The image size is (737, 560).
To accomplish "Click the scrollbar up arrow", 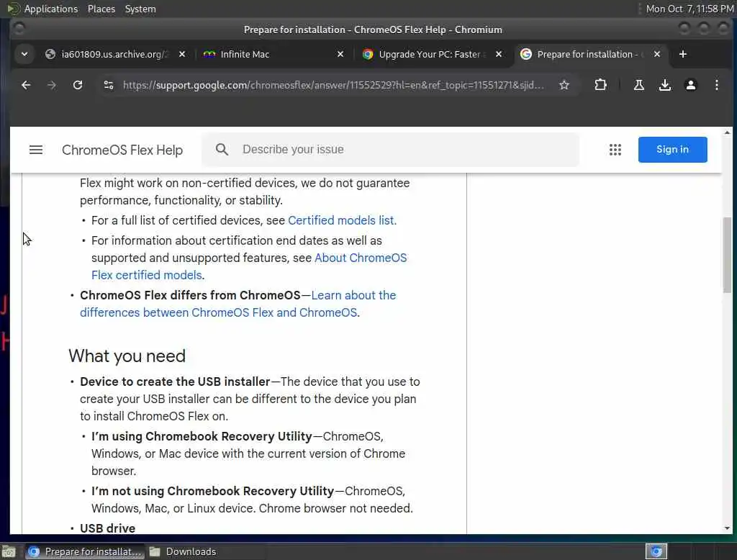I will tap(727, 132).
